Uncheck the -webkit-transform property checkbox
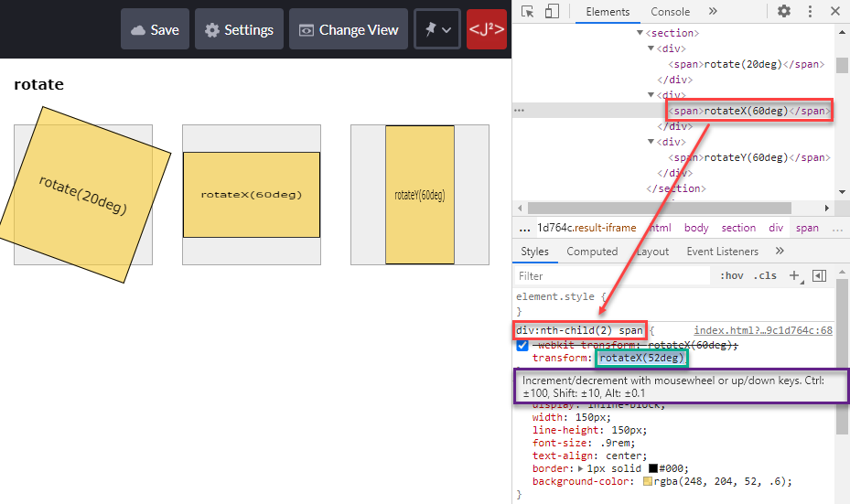Image resolution: width=850 pixels, height=504 pixels. point(522,345)
